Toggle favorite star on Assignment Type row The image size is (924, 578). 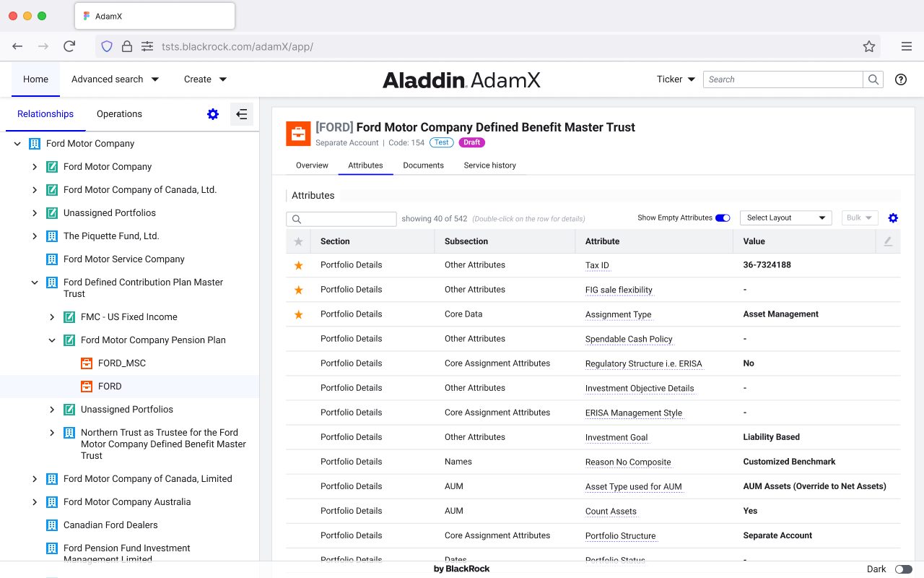298,314
